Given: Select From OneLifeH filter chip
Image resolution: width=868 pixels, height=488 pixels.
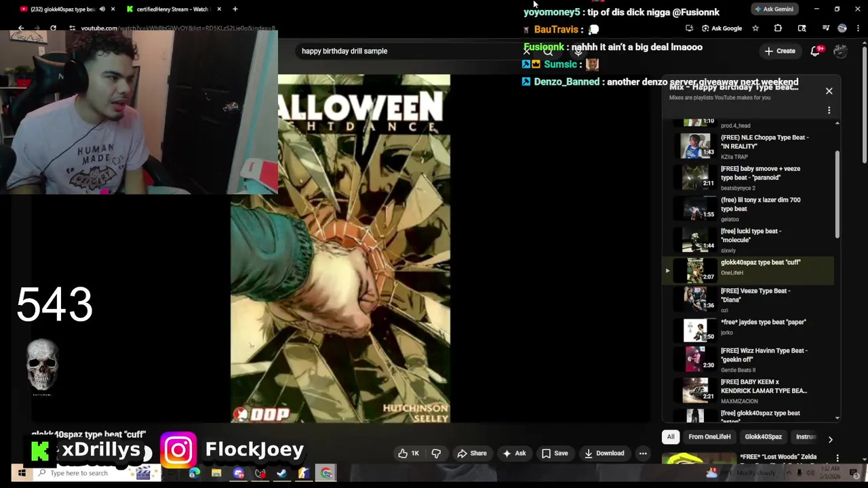Looking at the screenshot, I should [x=709, y=437].
